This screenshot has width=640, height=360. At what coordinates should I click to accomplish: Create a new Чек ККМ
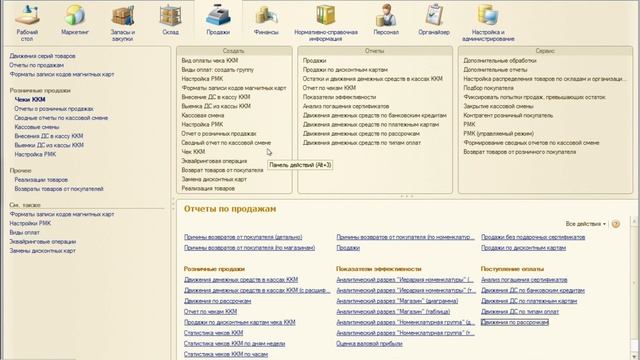(193, 152)
